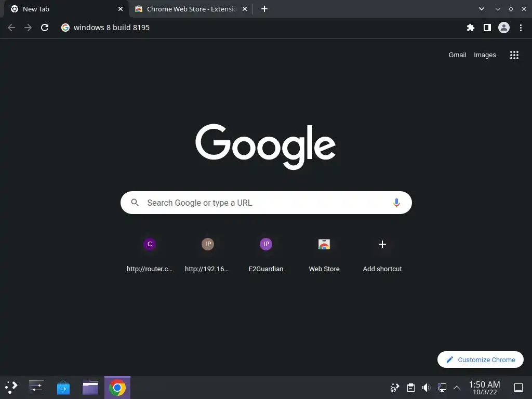This screenshot has width=532, height=399.
Task: Open clipboard tray icon
Action: click(x=410, y=388)
